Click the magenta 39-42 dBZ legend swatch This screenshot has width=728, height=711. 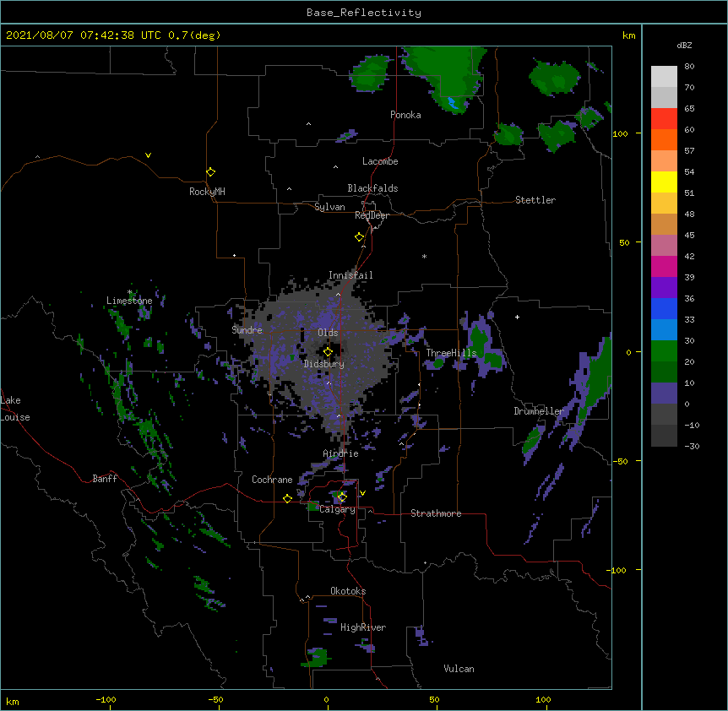click(x=664, y=266)
